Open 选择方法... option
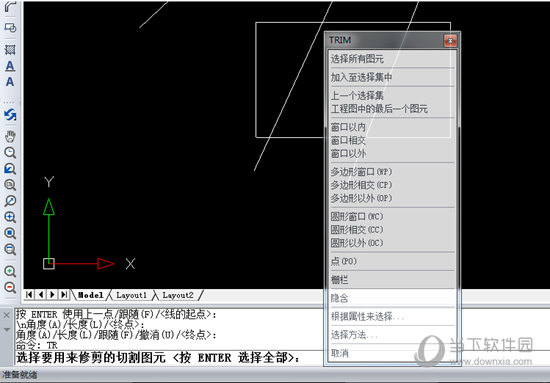The image size is (550, 383). tap(392, 335)
